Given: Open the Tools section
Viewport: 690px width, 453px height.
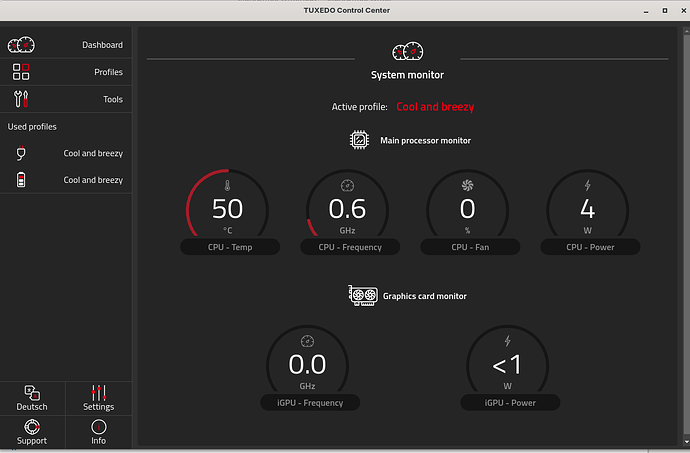Looking at the screenshot, I should [x=66, y=99].
